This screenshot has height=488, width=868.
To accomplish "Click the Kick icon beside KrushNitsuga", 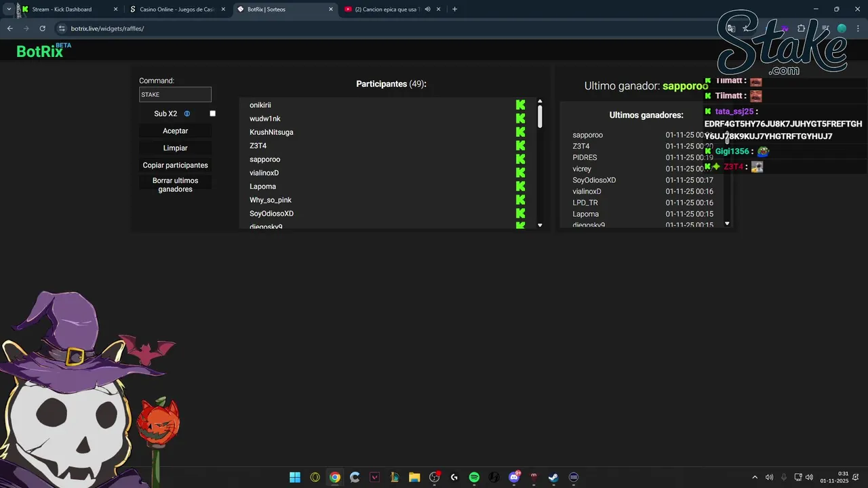I will coord(520,132).
